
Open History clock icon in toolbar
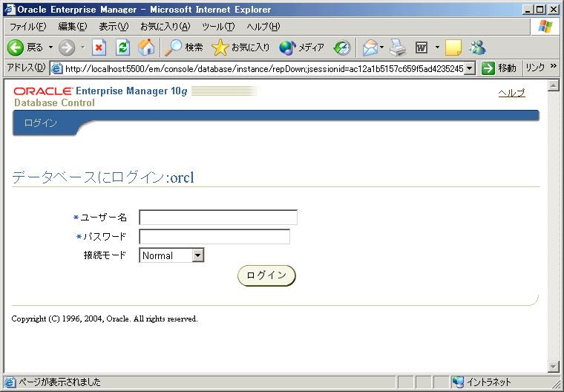(x=342, y=48)
